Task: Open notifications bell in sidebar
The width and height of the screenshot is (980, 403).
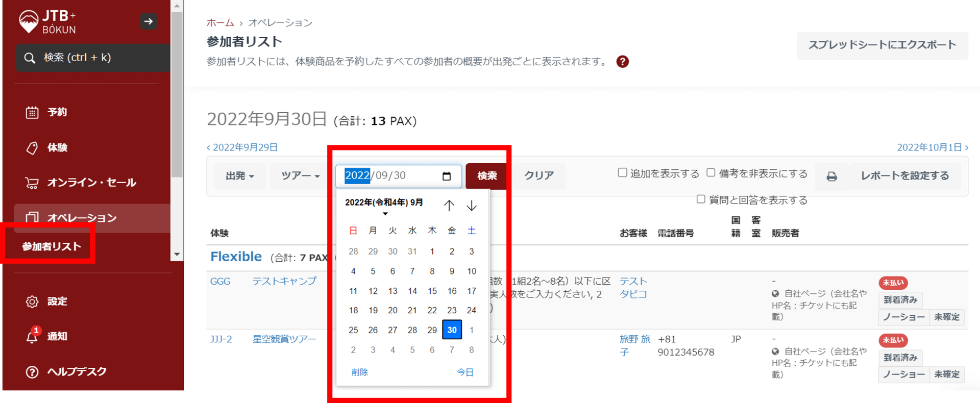Action: click(x=32, y=336)
